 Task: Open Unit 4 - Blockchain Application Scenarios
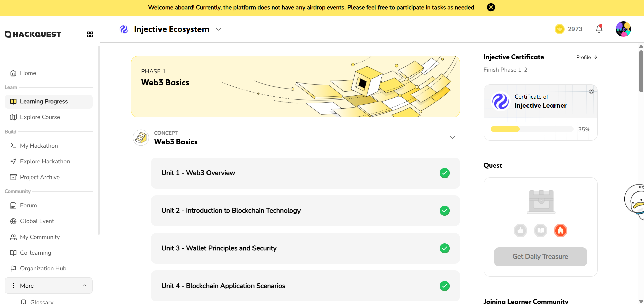click(x=306, y=286)
